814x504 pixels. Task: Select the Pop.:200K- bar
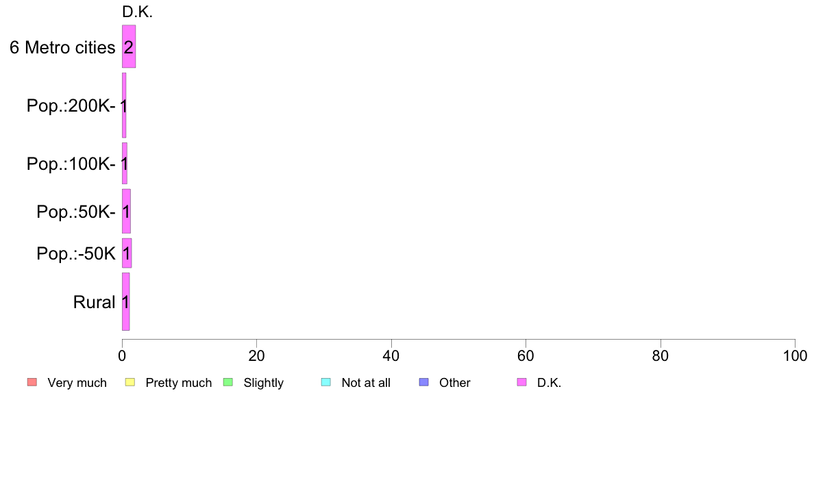pyautogui.click(x=124, y=105)
